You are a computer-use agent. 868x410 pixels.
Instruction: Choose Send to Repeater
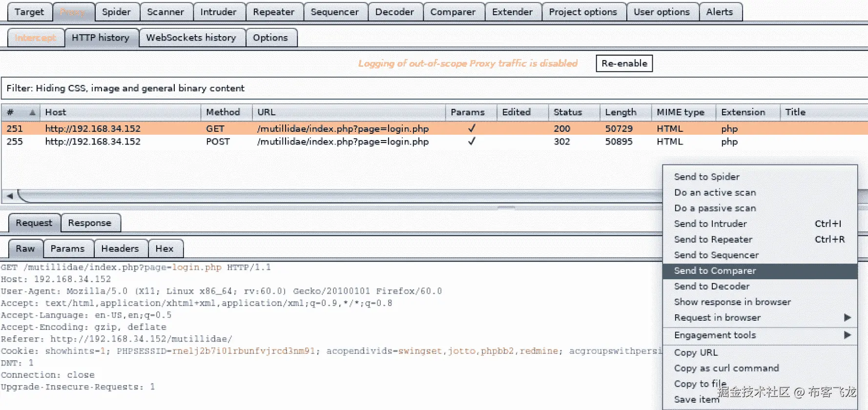pos(760,239)
